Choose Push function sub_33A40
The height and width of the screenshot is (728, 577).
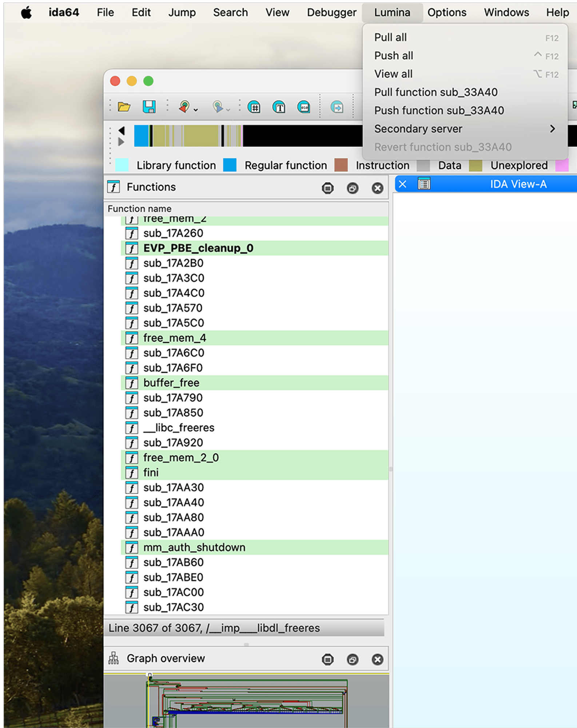[x=465, y=110]
